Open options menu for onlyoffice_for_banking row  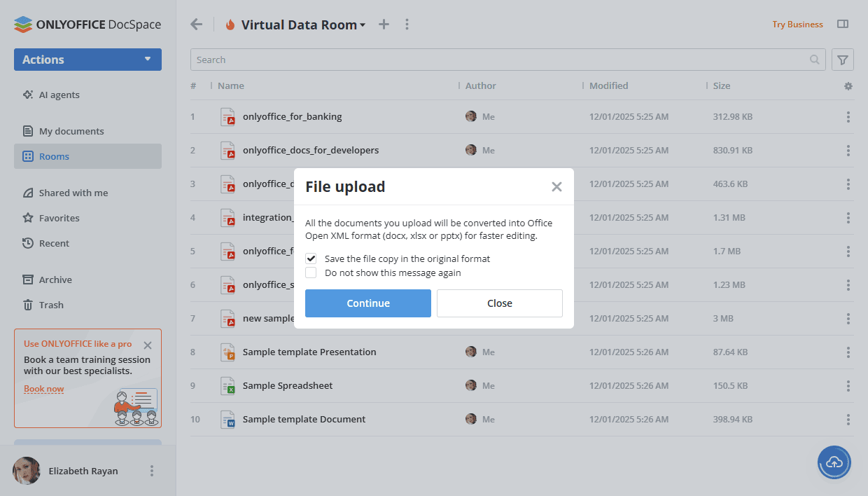pyautogui.click(x=848, y=117)
